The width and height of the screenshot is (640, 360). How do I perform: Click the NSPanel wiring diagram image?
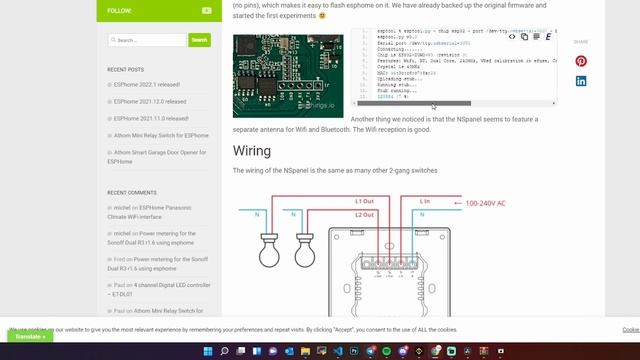(x=372, y=254)
